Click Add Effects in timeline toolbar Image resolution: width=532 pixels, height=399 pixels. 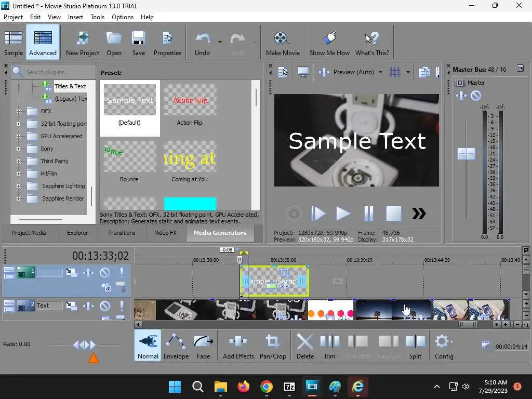point(238,345)
